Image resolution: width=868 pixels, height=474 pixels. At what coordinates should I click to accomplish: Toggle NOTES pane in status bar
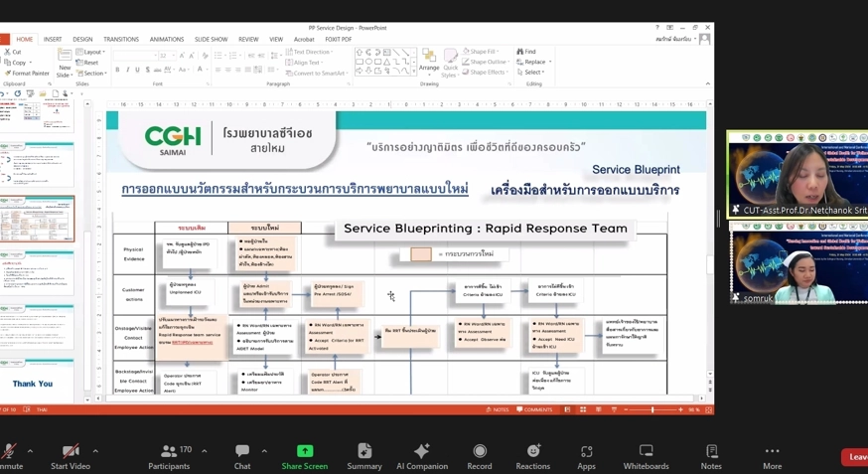point(498,409)
